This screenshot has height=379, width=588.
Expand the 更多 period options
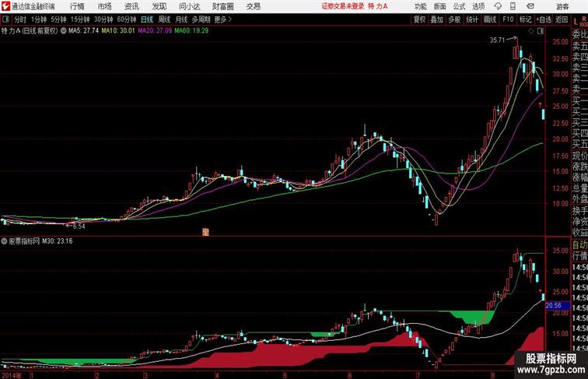click(x=222, y=19)
